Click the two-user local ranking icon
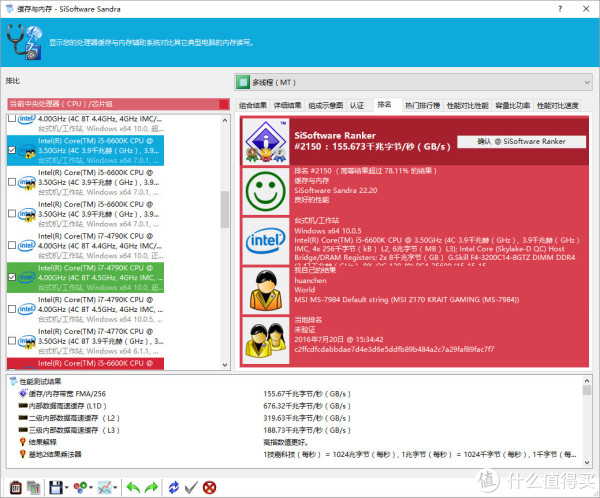The image size is (600, 498). (266, 340)
